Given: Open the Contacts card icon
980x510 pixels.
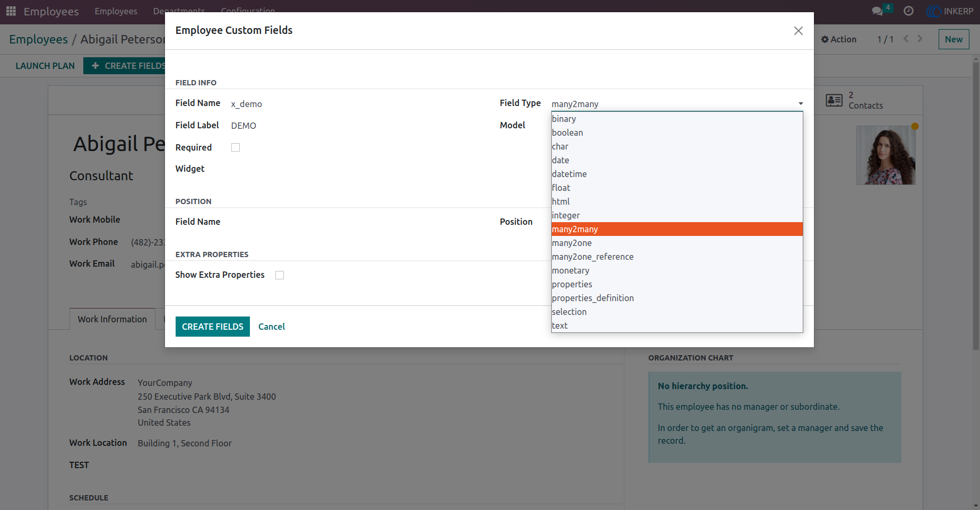Looking at the screenshot, I should click(834, 100).
